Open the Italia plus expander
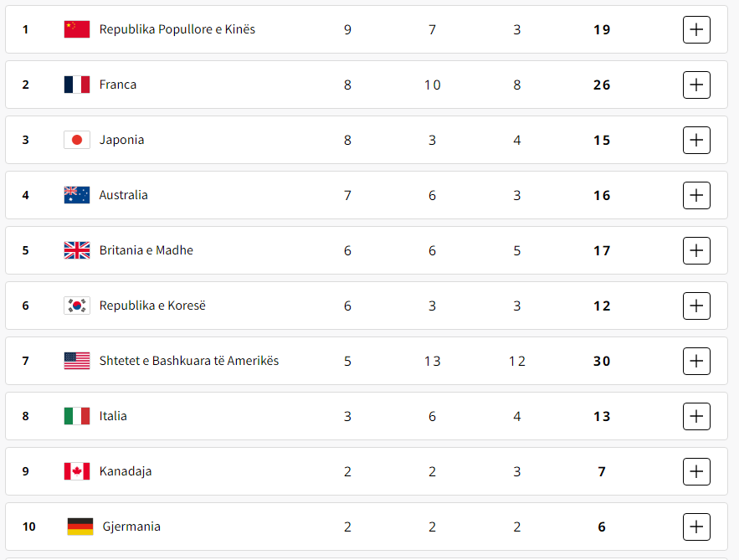The height and width of the screenshot is (560, 739). click(696, 416)
